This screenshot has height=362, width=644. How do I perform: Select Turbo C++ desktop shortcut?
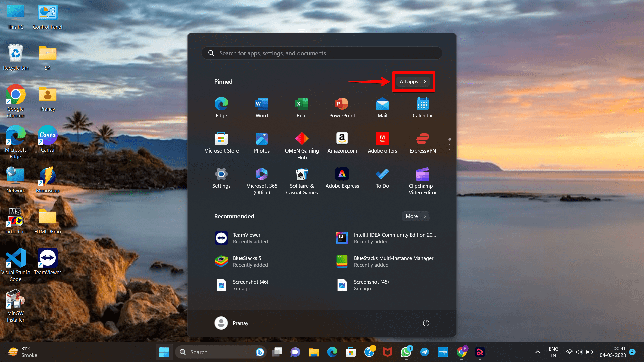coord(16,221)
